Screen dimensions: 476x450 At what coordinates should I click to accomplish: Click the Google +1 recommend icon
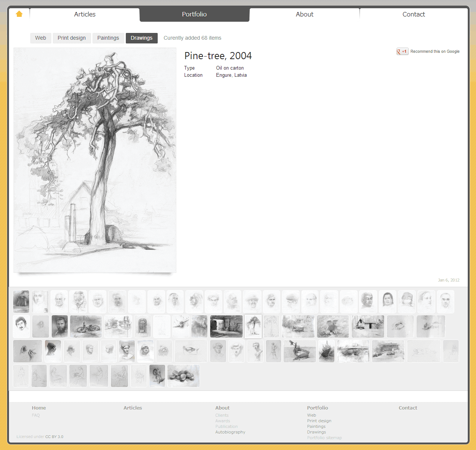point(402,52)
